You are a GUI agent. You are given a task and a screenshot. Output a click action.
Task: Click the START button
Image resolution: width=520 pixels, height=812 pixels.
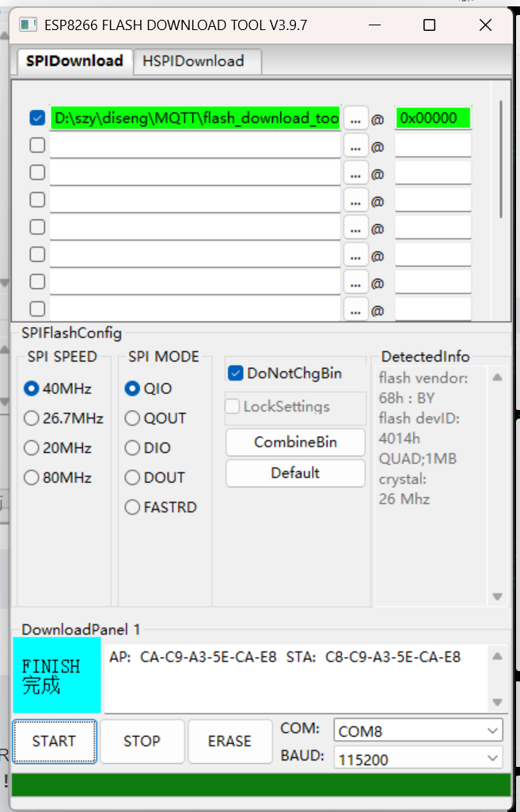55,741
